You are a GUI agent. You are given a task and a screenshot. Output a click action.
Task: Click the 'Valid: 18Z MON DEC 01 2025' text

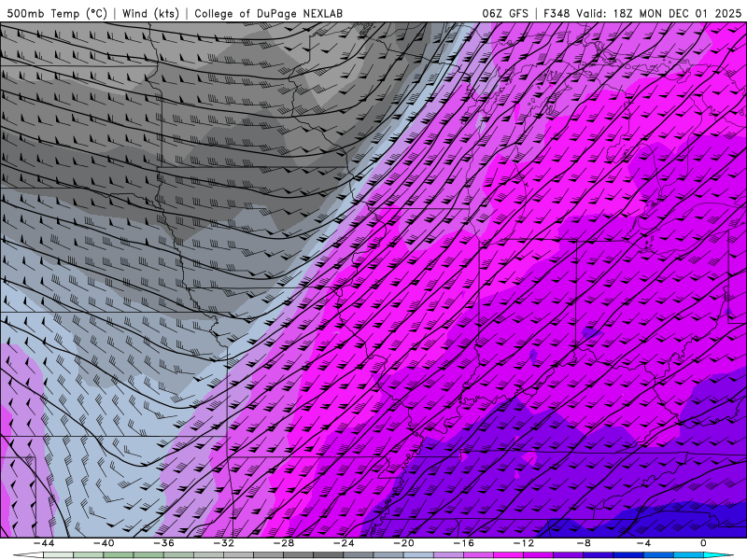tap(658, 13)
